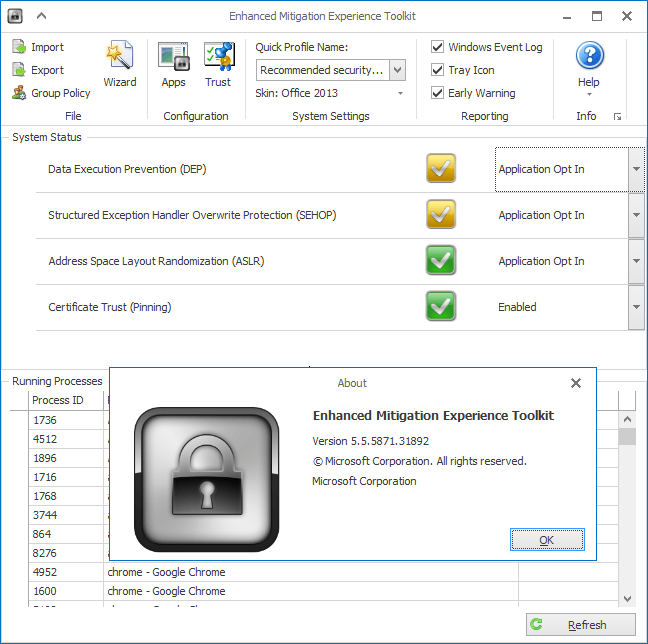
Task: Close the About dialog
Action: pyautogui.click(x=576, y=383)
